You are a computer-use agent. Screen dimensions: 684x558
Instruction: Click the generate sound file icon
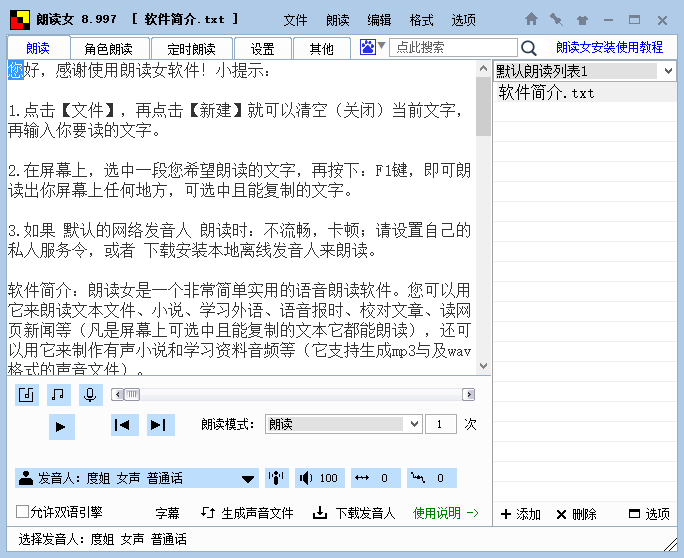tap(208, 513)
